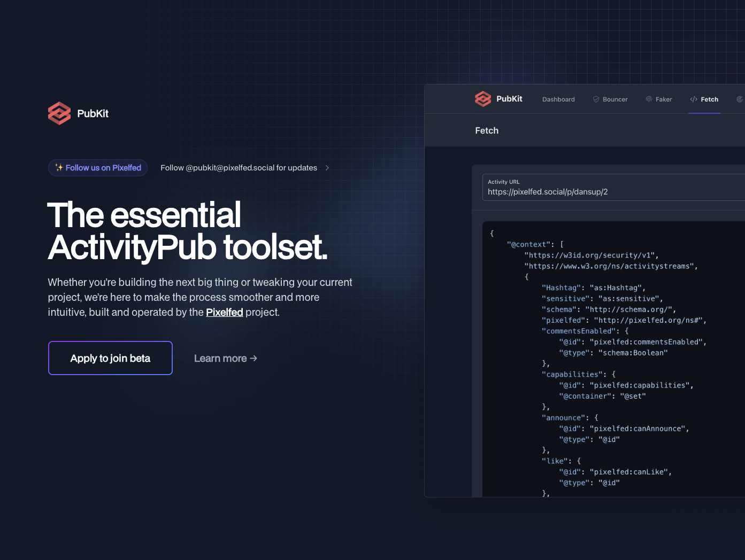Click the PubKit name in app preview navbar
Viewport: 745px width, 560px height.
click(x=509, y=99)
